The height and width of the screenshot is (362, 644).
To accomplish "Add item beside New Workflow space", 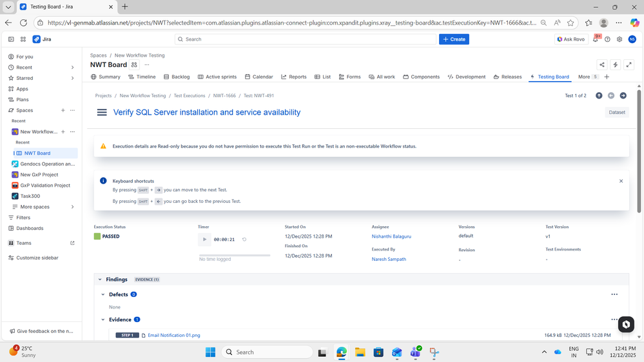I will (x=63, y=132).
